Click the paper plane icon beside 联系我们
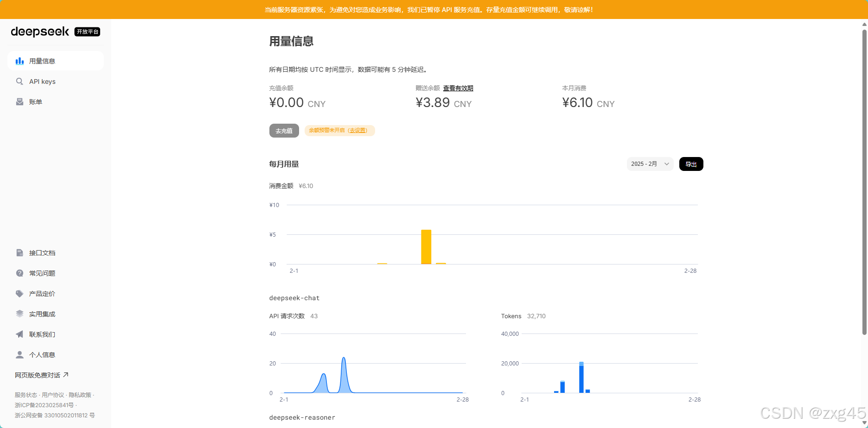Image resolution: width=868 pixels, height=428 pixels. pyautogui.click(x=19, y=334)
